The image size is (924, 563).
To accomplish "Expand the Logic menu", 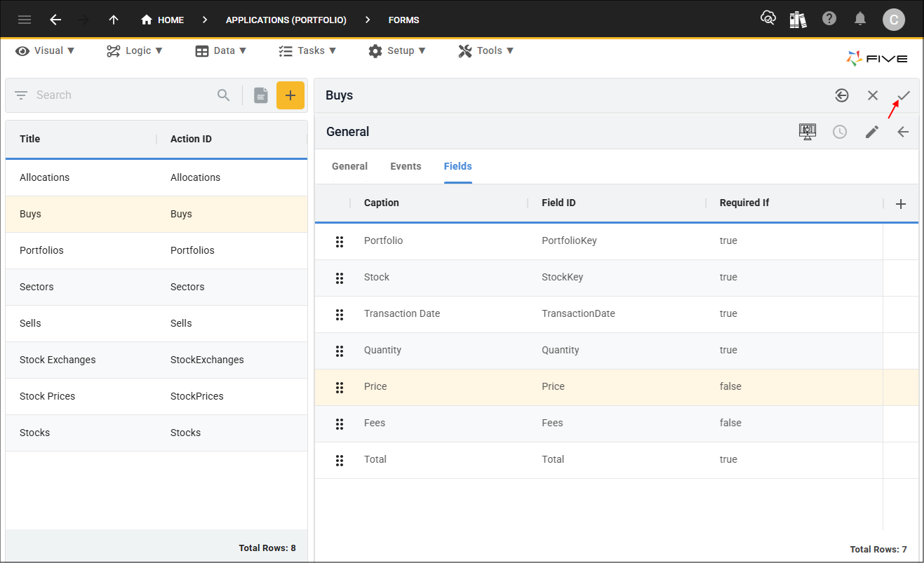I will (135, 50).
